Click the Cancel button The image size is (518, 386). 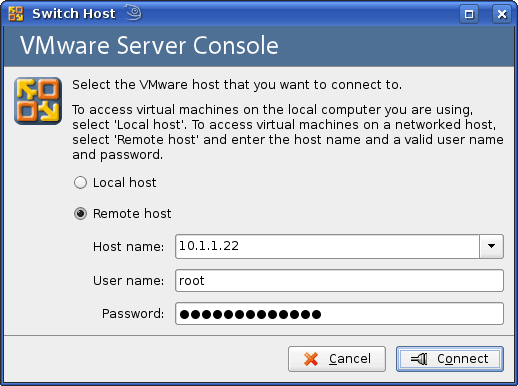[337, 359]
